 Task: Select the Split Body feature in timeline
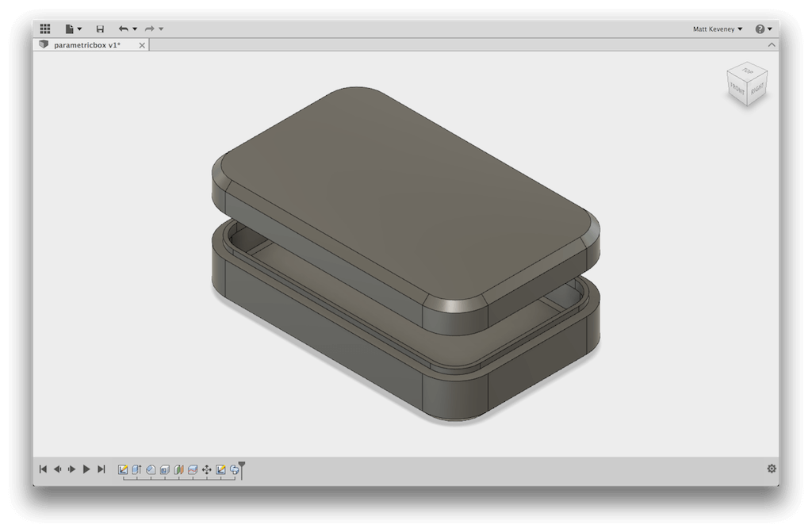click(178, 469)
